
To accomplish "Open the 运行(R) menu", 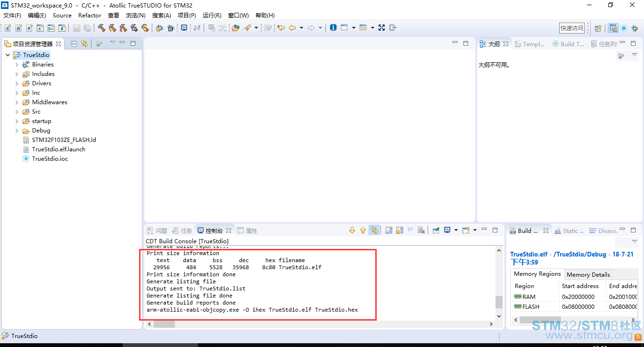I will tap(212, 16).
